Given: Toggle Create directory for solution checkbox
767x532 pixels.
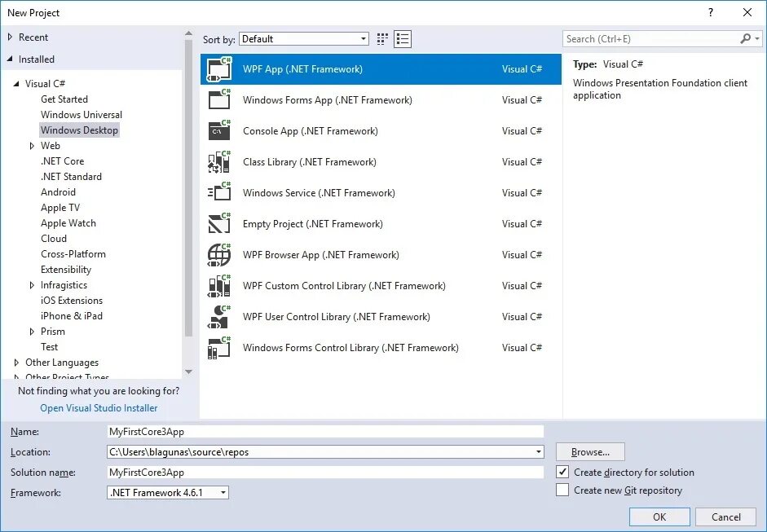Looking at the screenshot, I should [562, 472].
